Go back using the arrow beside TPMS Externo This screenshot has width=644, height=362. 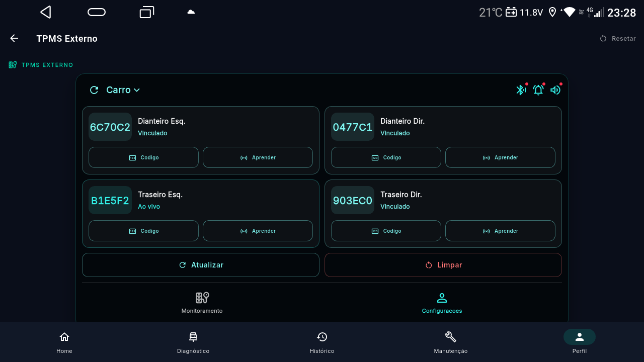(x=14, y=38)
